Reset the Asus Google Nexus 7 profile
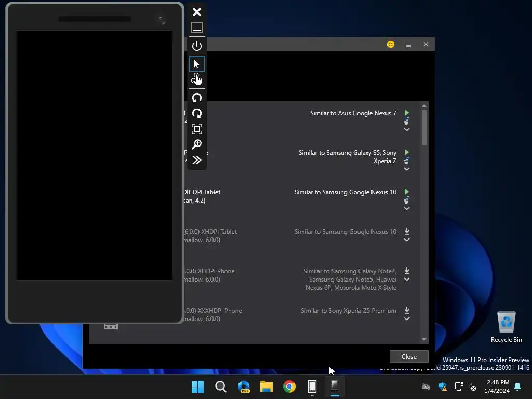This screenshot has width=532, height=399. tap(406, 121)
